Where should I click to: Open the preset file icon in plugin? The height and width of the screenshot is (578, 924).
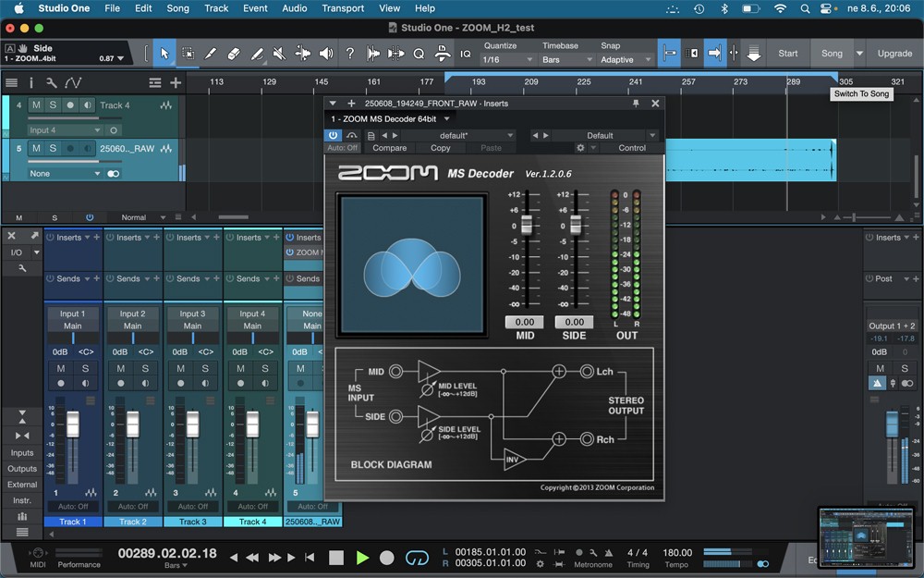371,136
